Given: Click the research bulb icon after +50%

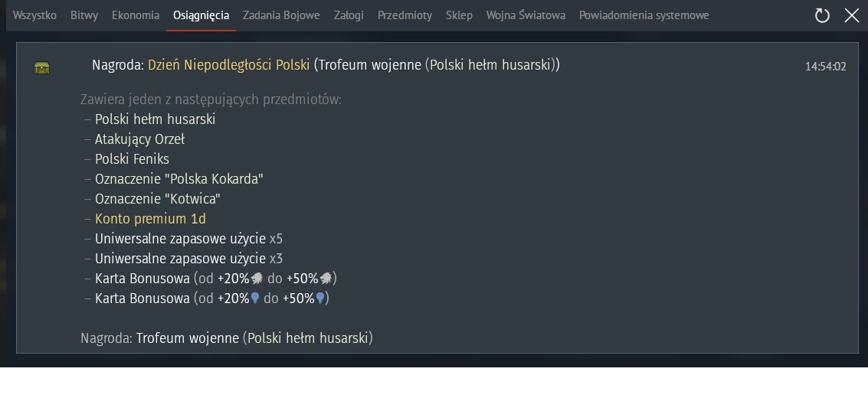Looking at the screenshot, I should pos(321,298).
